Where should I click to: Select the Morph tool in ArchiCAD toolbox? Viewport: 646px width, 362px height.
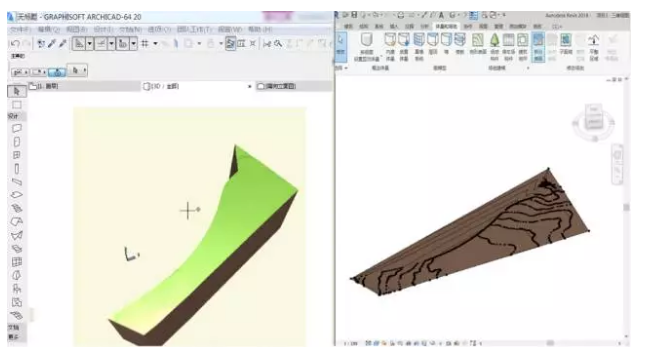tap(16, 275)
